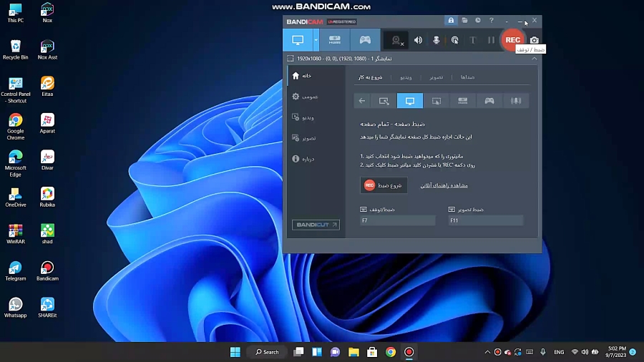Click the F7 record hotkey field
This screenshot has width=644, height=362.
click(398, 220)
